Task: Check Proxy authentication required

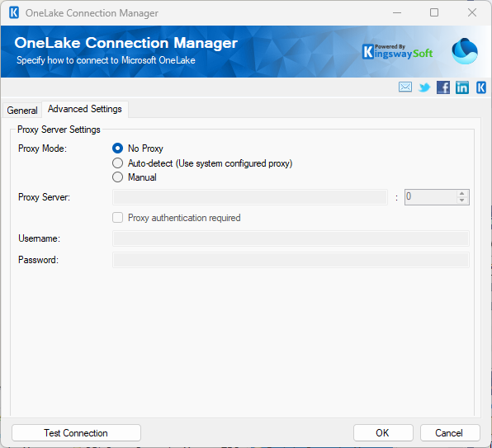Action: click(x=118, y=218)
